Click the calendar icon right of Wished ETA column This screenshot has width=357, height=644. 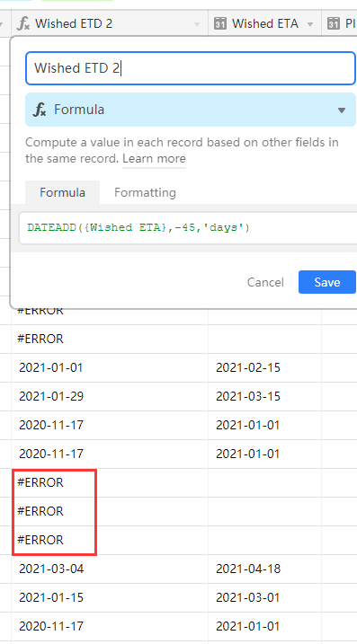(x=333, y=24)
